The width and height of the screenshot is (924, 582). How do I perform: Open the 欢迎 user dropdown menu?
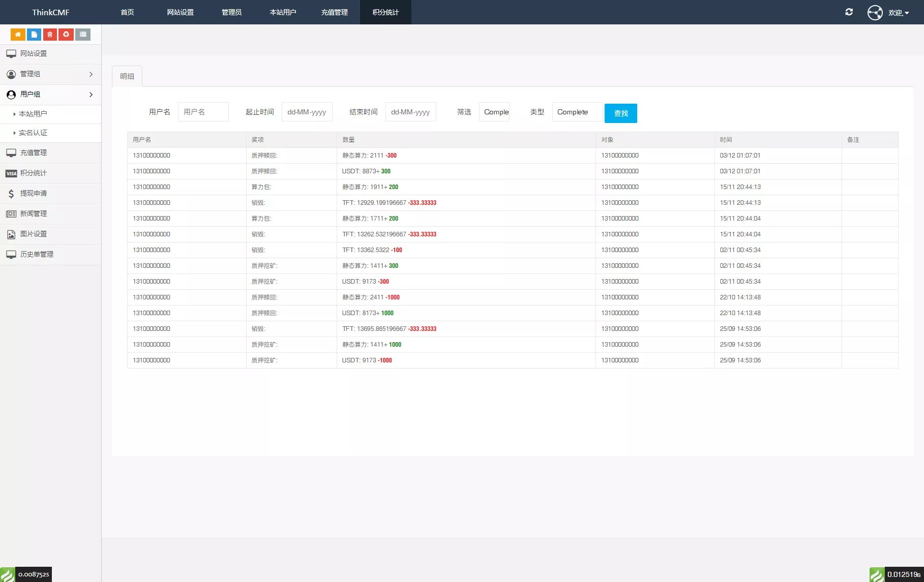(x=898, y=13)
